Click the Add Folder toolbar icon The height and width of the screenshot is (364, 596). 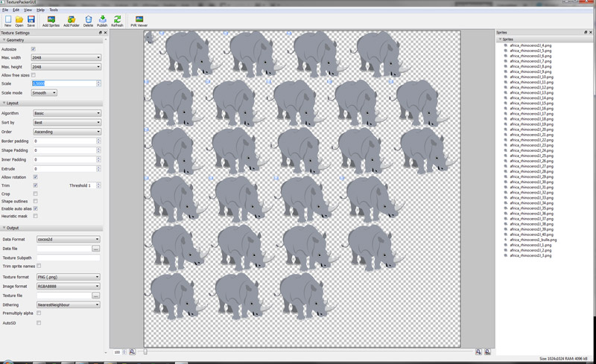(72, 21)
